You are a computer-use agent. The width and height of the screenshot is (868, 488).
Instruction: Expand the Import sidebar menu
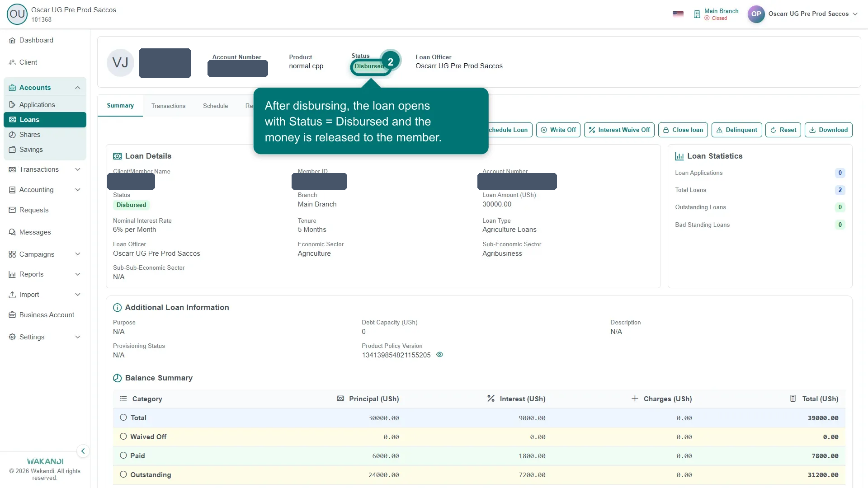(x=45, y=295)
